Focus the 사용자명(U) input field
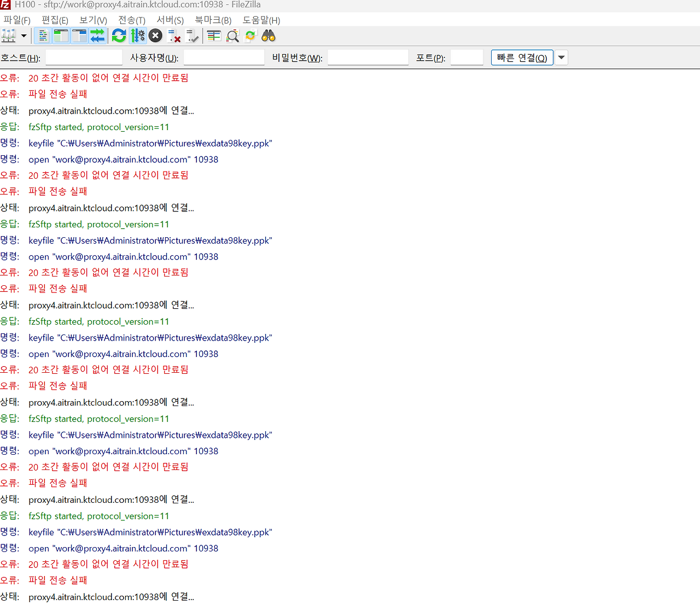The height and width of the screenshot is (605, 700). (224, 57)
